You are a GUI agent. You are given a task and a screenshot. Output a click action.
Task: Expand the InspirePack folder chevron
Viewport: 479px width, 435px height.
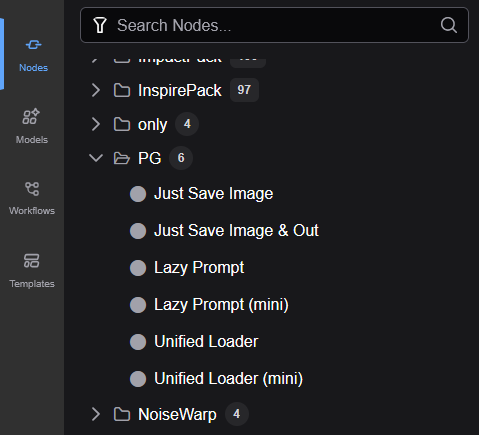96,90
